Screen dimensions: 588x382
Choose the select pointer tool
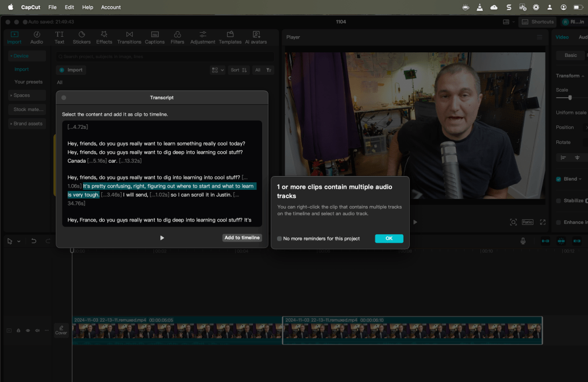pos(10,241)
